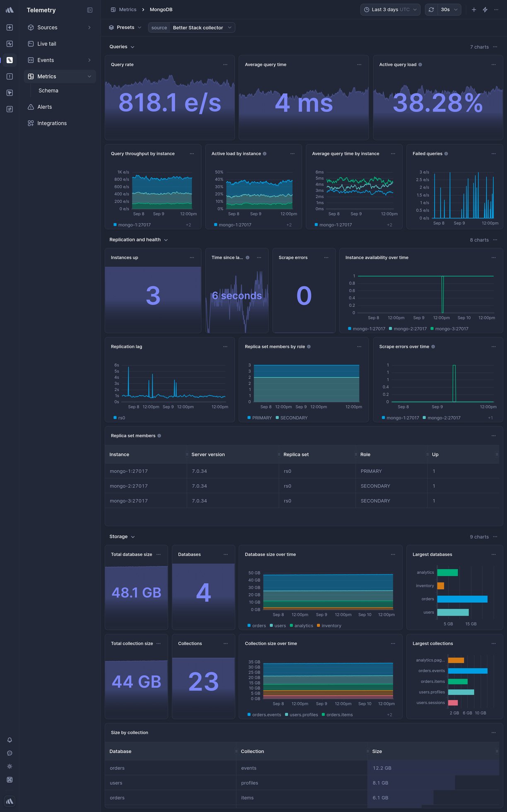Click analytics bar in Largest databases

[x=447, y=573]
